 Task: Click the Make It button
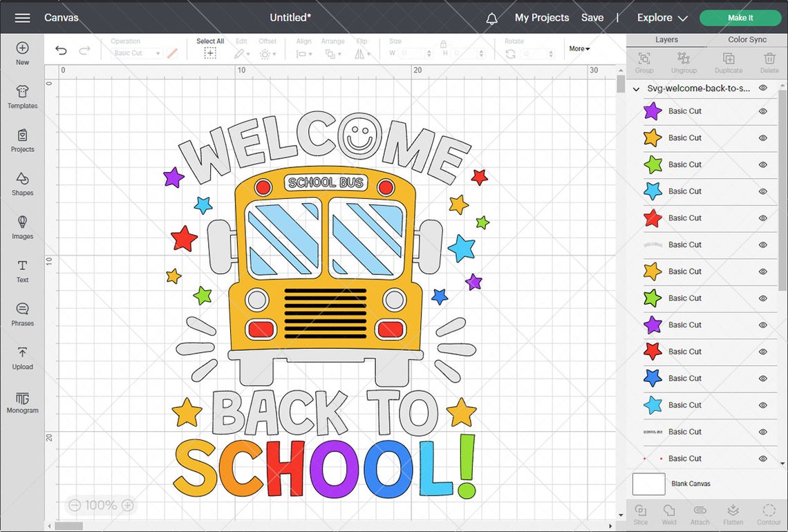740,17
